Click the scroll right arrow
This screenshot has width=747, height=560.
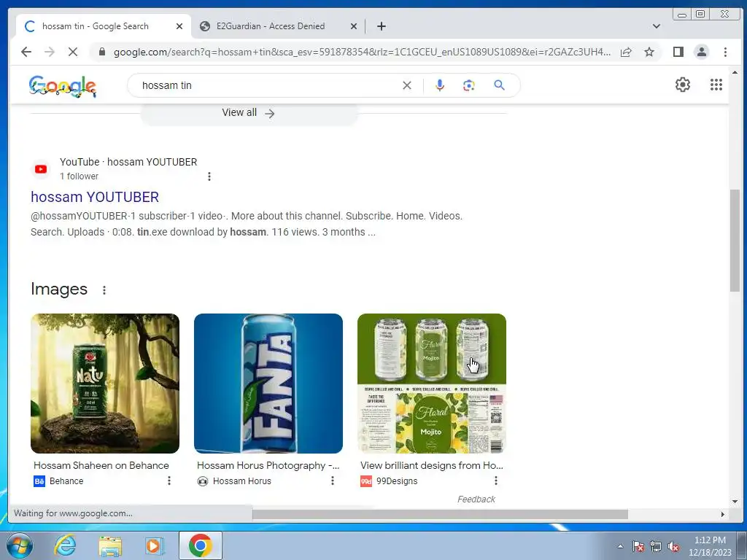[x=723, y=514]
